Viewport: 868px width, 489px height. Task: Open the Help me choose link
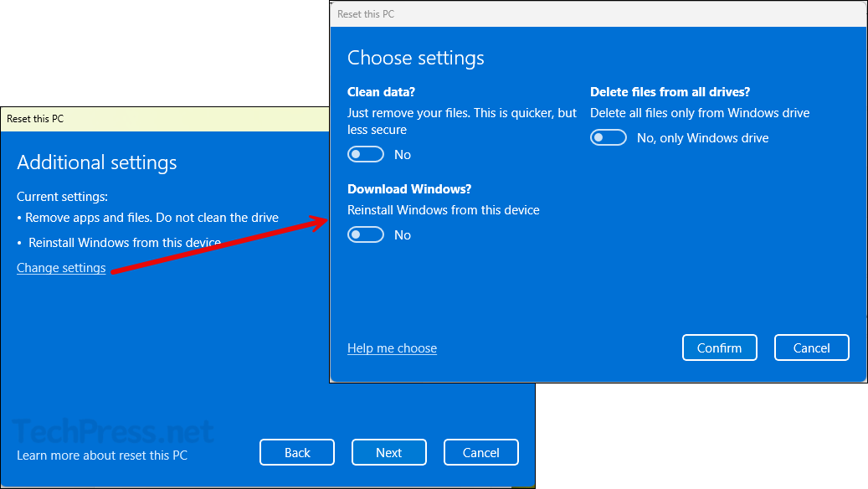(x=392, y=348)
